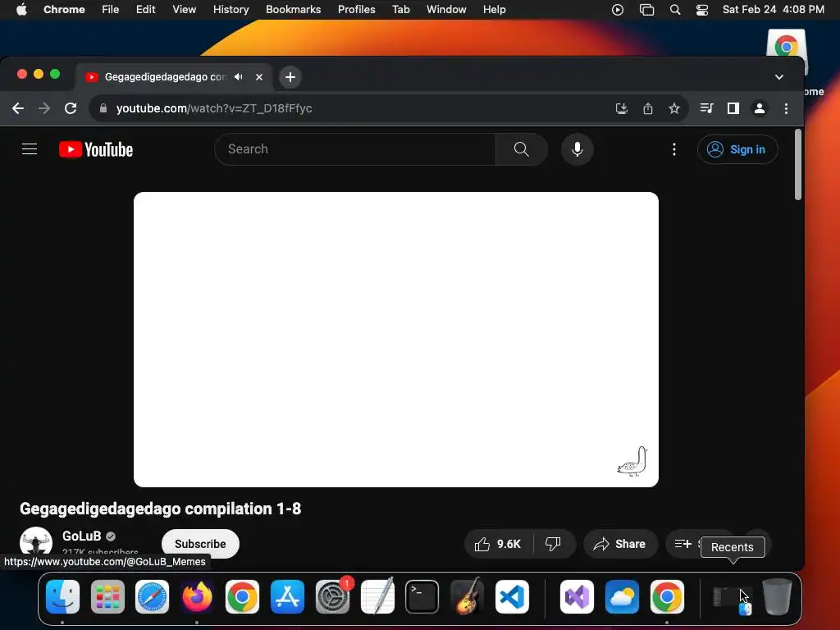Click the address bar URL
Screen dimensions: 840x630
pyautogui.click(x=214, y=108)
